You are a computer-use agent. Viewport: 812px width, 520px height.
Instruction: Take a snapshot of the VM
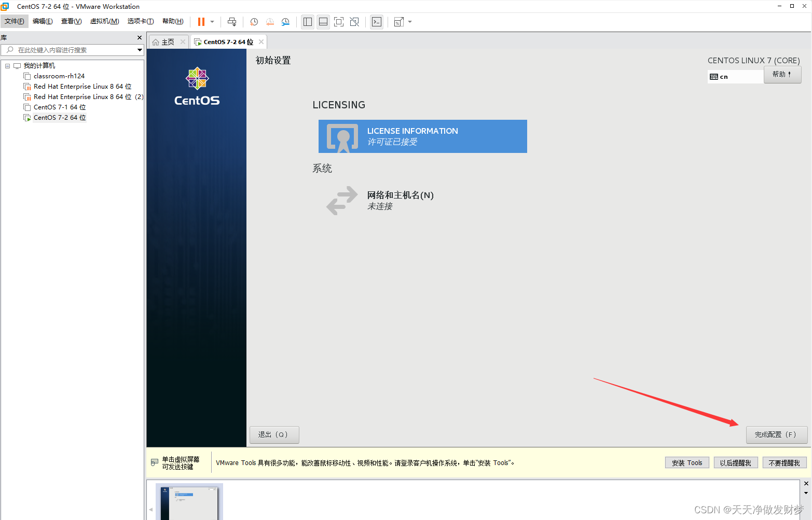(x=254, y=22)
